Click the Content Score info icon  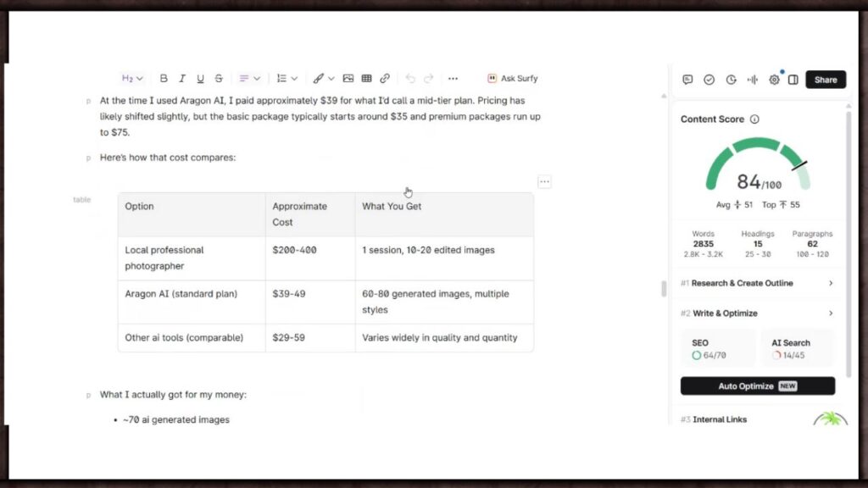(754, 119)
